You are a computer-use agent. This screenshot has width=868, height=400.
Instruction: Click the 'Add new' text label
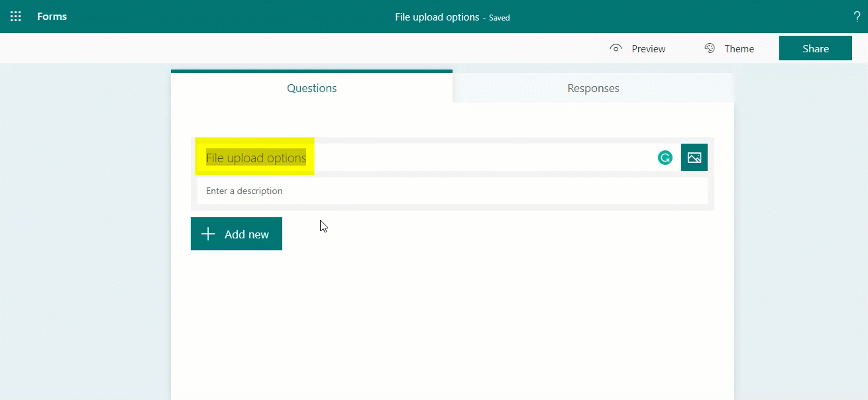tap(246, 234)
